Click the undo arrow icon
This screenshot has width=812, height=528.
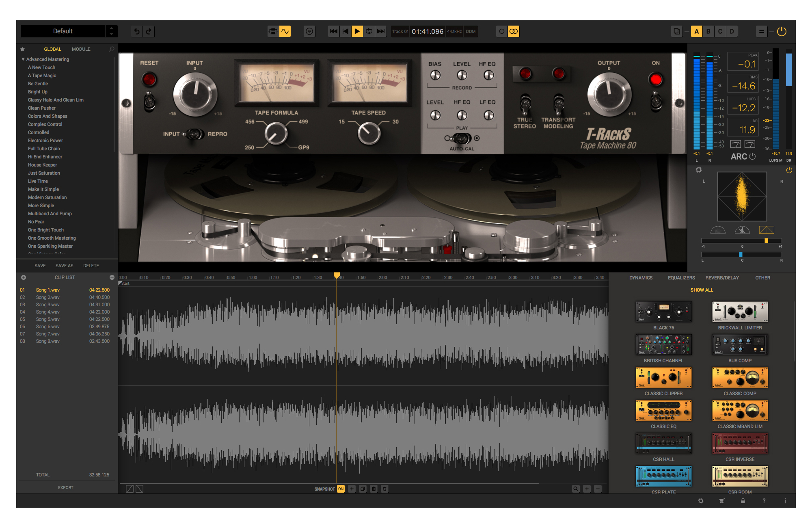click(137, 31)
